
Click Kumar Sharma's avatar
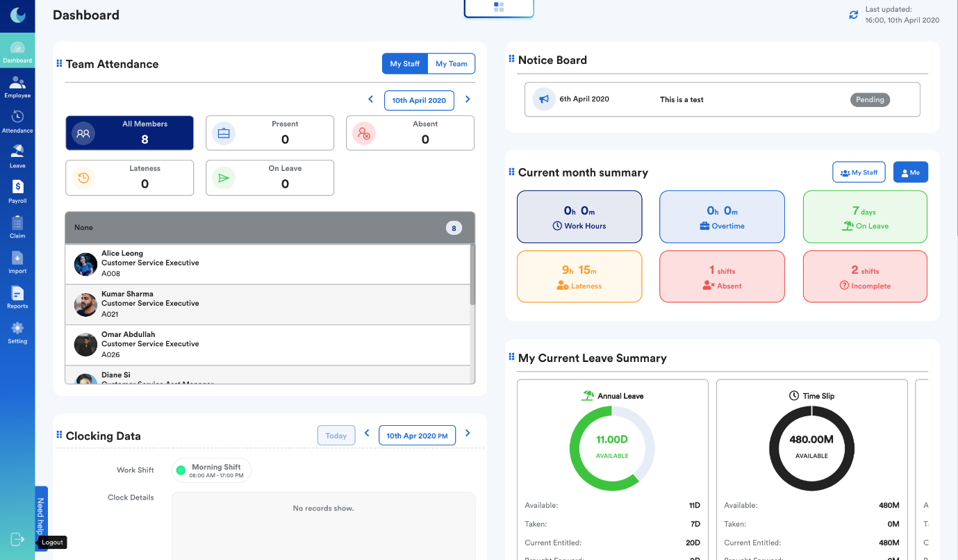[x=85, y=304]
